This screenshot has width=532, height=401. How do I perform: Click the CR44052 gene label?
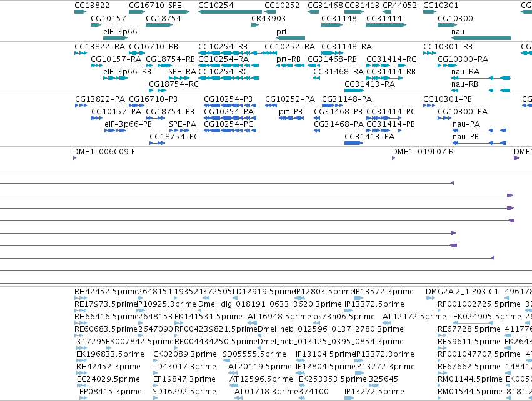399,6
